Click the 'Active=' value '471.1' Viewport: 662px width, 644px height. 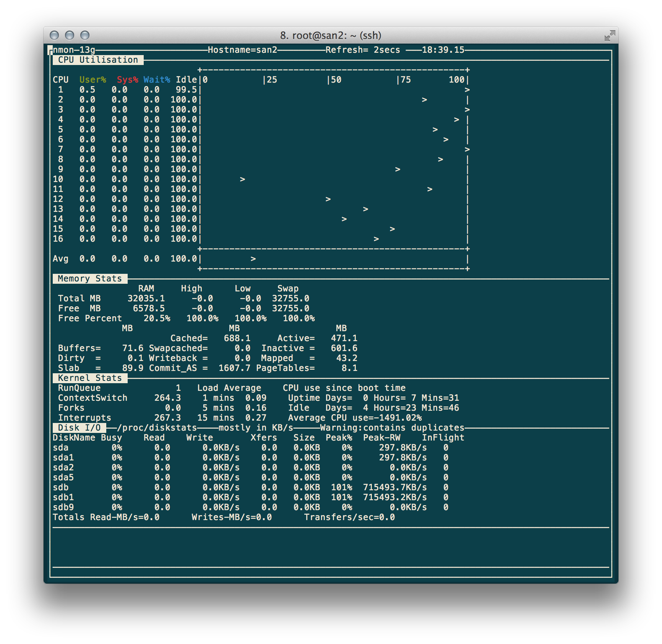344,338
